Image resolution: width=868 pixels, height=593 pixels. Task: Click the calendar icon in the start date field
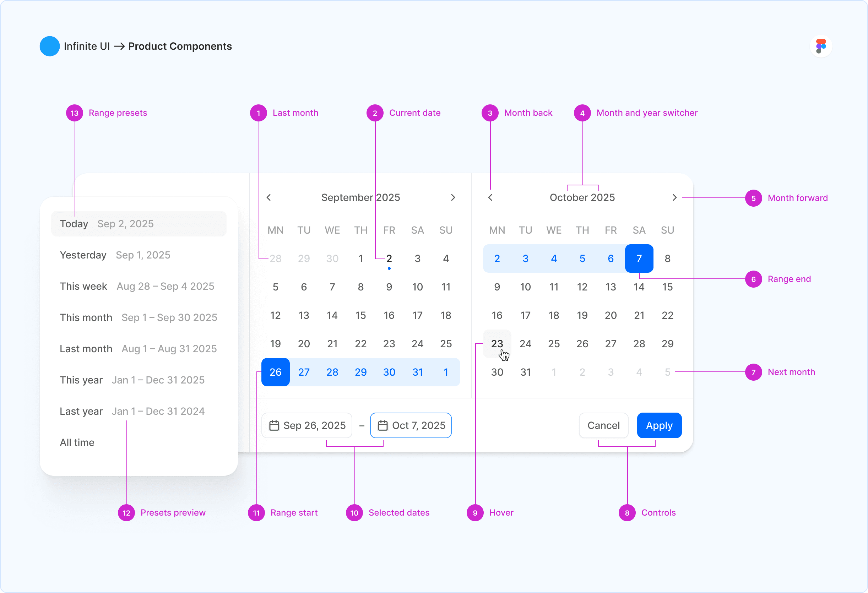pos(275,425)
